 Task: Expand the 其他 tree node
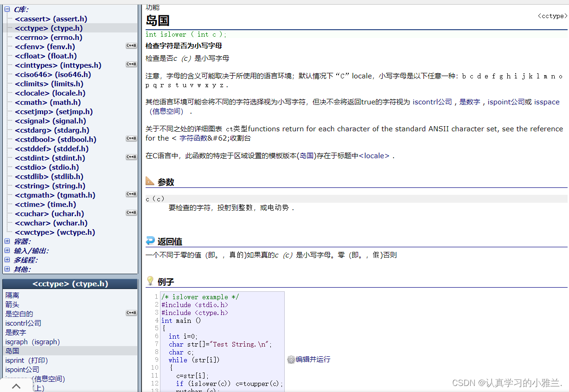coord(7,269)
